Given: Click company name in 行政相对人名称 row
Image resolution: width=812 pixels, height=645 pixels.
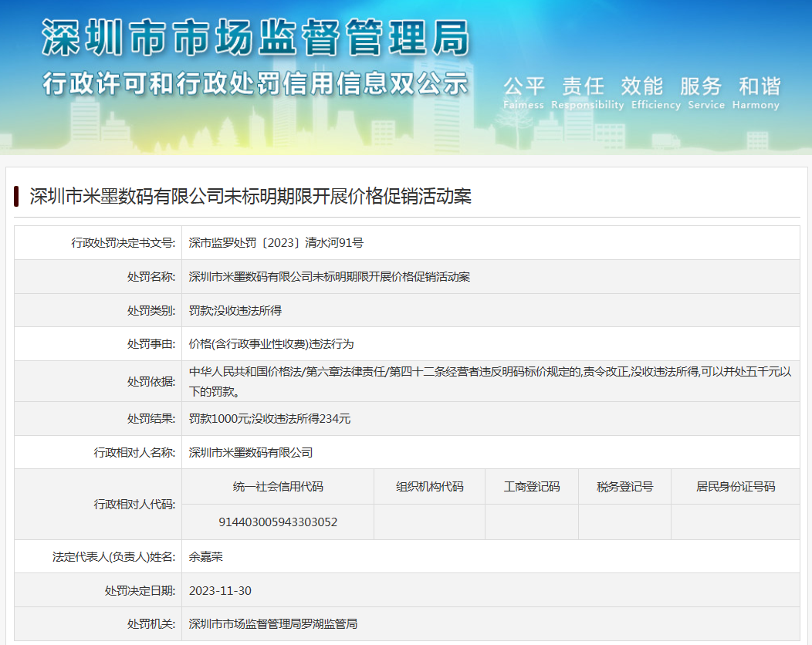Looking at the screenshot, I should [250, 453].
